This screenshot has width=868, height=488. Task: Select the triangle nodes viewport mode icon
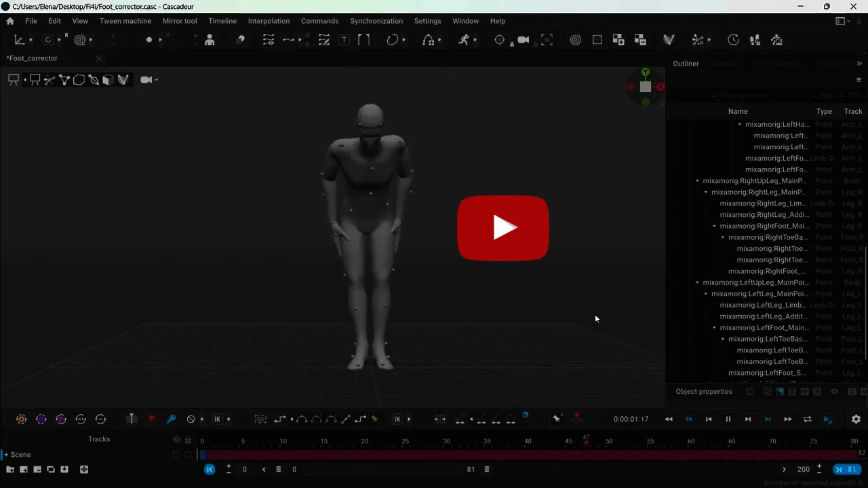pos(64,80)
